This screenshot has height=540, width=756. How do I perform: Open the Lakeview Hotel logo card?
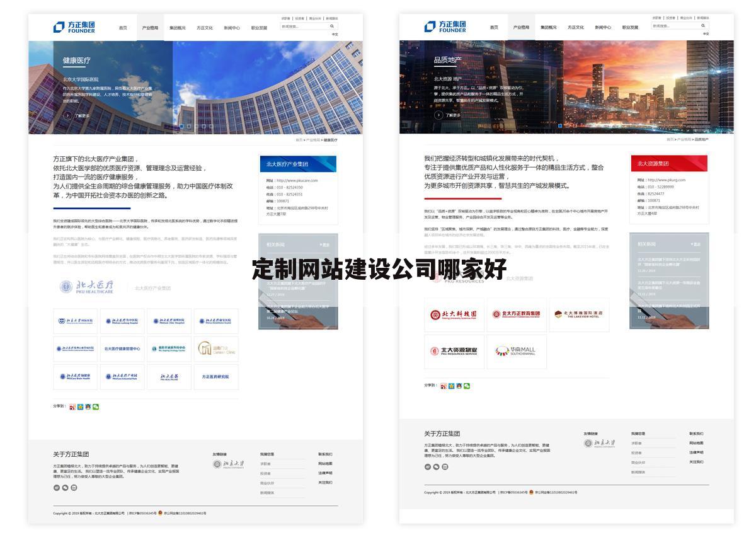pyautogui.click(x=579, y=314)
